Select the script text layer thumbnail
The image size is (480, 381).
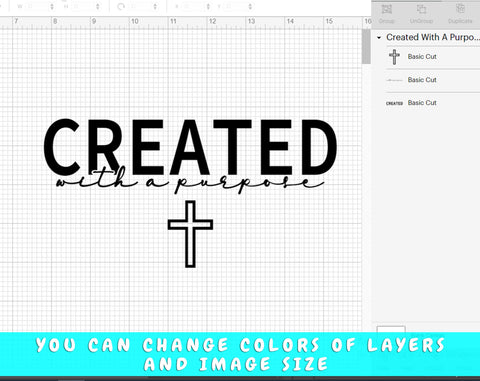pos(394,80)
